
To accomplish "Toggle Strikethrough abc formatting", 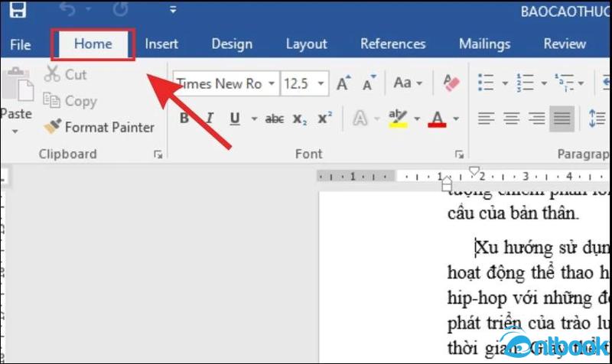I will click(275, 119).
